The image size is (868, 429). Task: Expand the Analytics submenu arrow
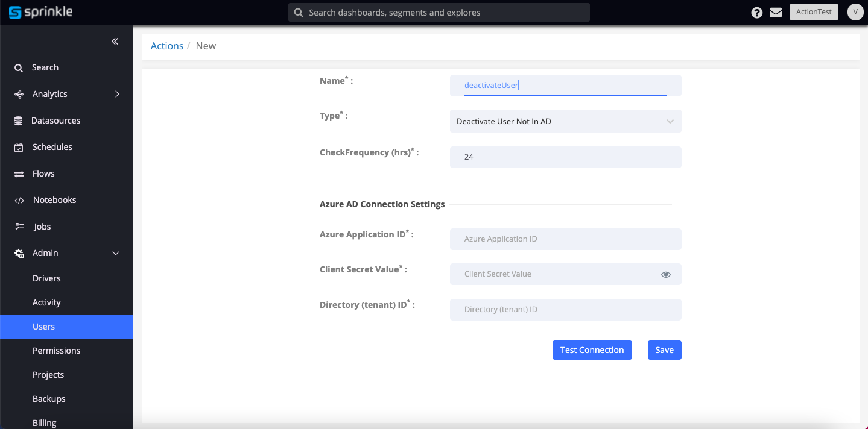click(117, 94)
